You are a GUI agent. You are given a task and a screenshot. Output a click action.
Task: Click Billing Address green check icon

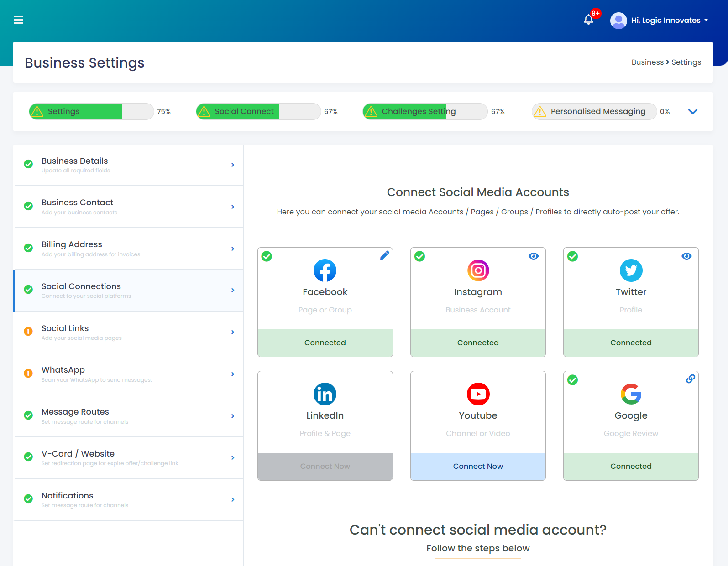pos(28,248)
